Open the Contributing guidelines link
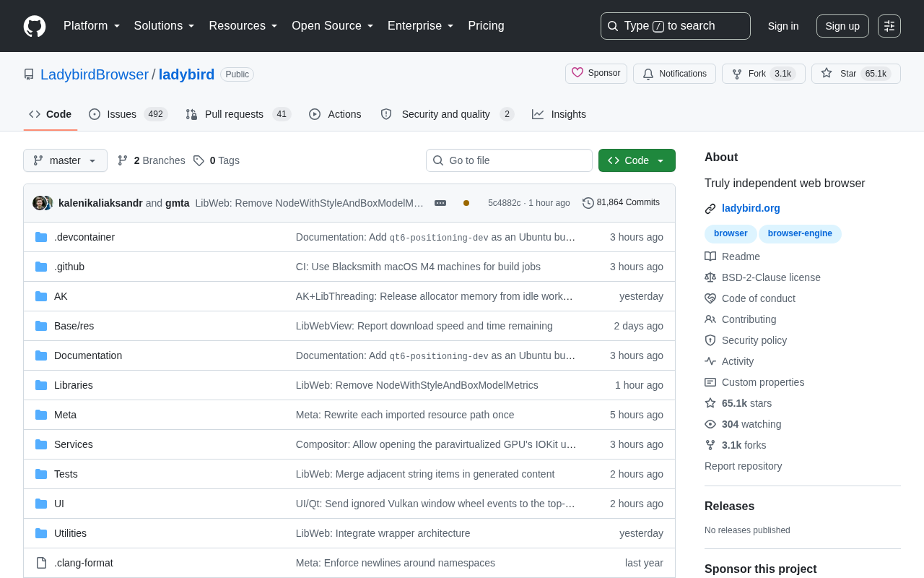Screen dimensions: 924x578 pyautogui.click(x=749, y=319)
